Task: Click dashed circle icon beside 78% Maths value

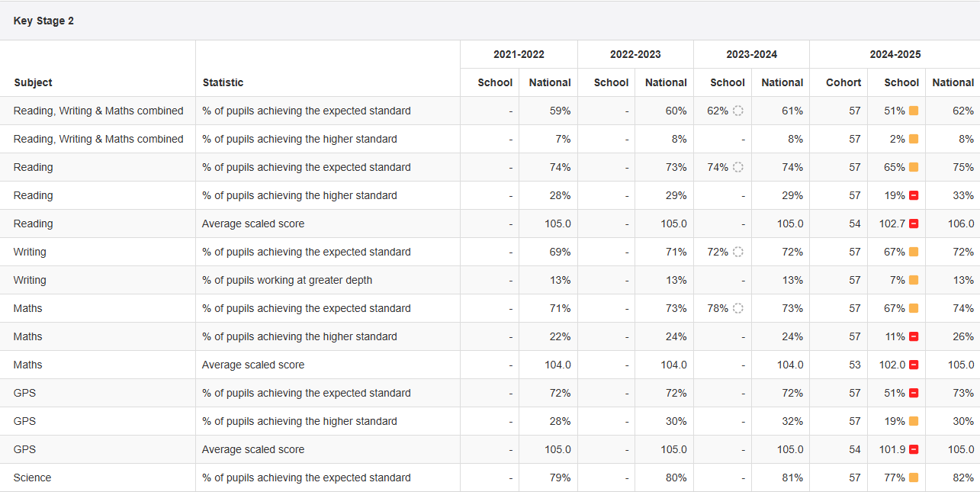Action: [x=737, y=308]
